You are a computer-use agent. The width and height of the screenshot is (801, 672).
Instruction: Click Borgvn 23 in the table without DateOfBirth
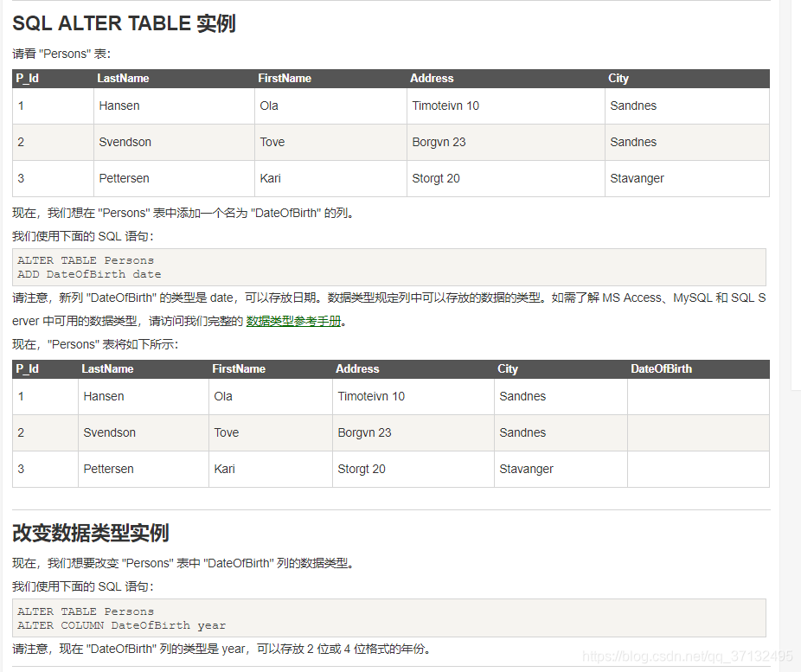(439, 142)
